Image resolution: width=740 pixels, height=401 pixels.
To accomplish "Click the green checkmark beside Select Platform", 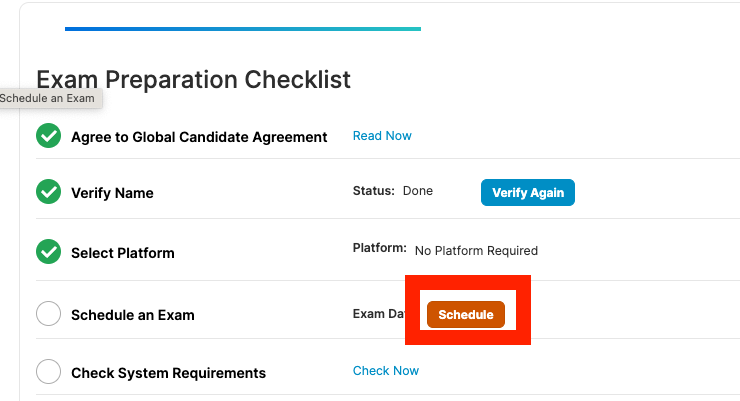I will point(49,251).
